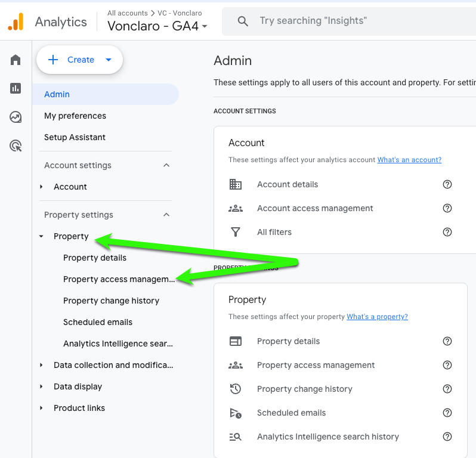Click the search magnifier icon
Image resolution: width=476 pixels, height=458 pixels.
pos(243,21)
